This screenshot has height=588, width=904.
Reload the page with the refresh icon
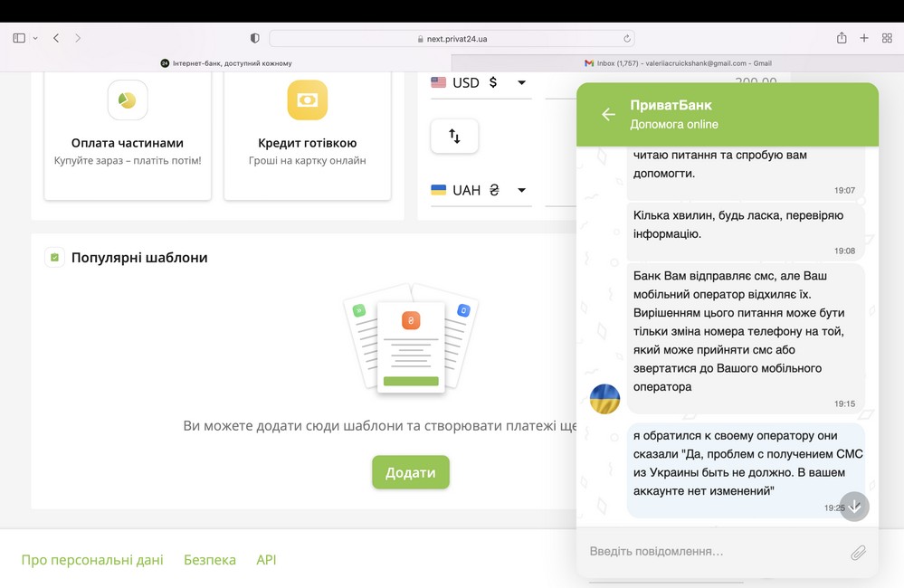(627, 39)
